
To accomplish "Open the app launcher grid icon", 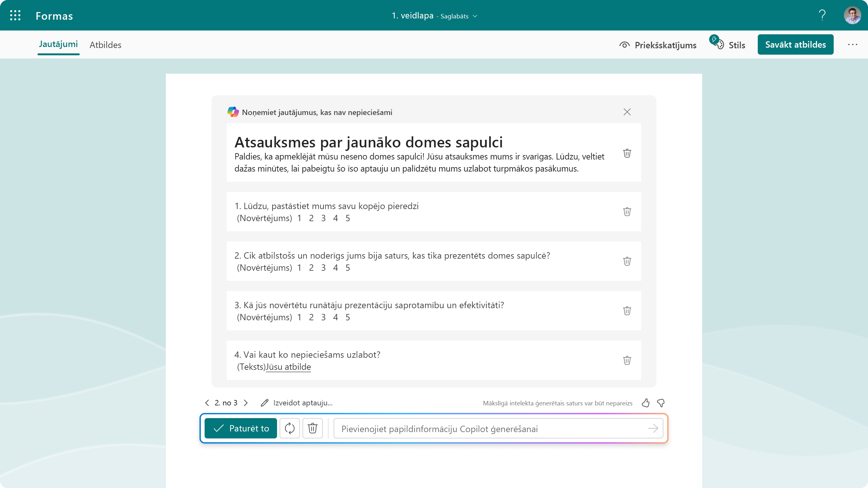I will click(x=15, y=15).
